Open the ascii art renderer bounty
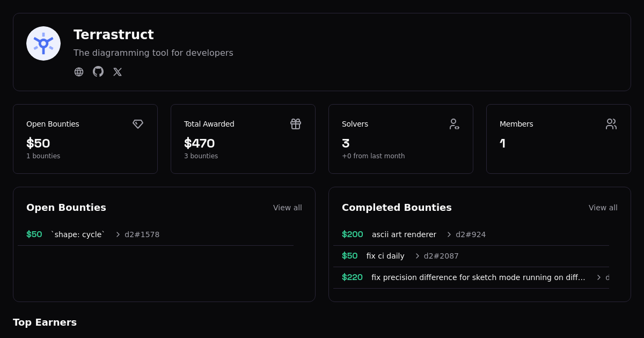 404,234
